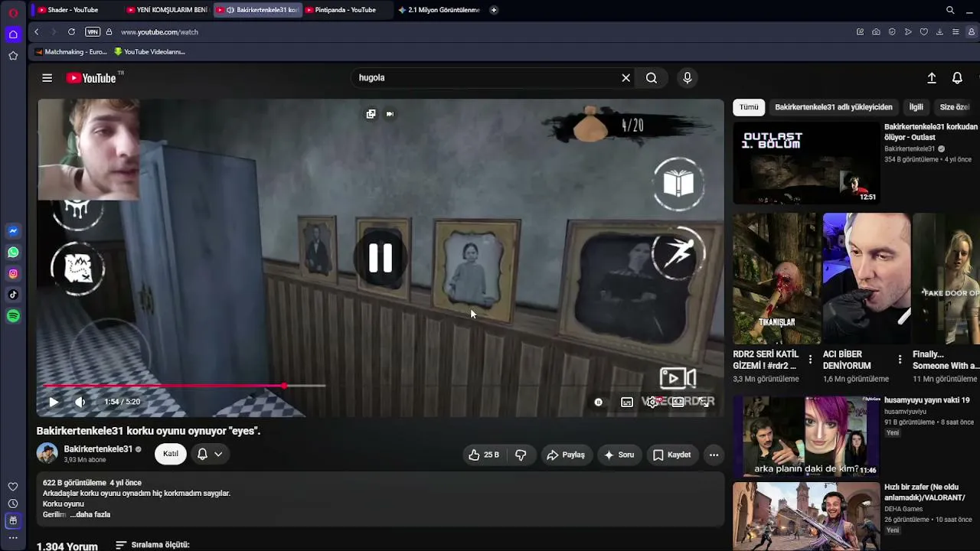Image resolution: width=980 pixels, height=551 pixels.
Task: Open options for RDR2 Seri Katil short
Action: (x=810, y=360)
